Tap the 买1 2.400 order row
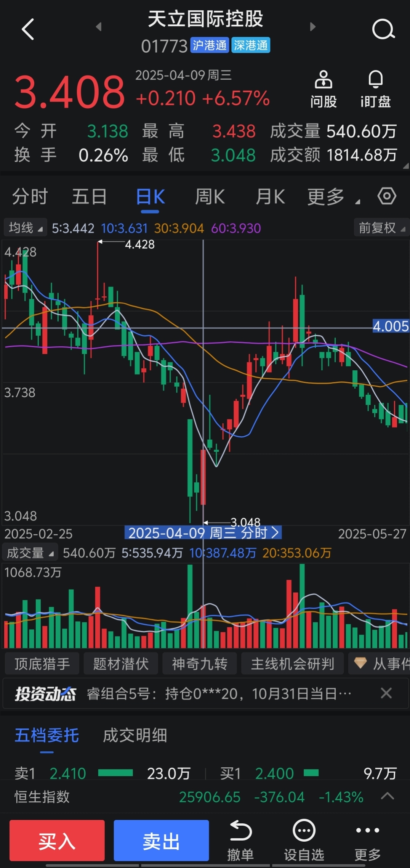This screenshot has width=410, height=868. [308, 773]
